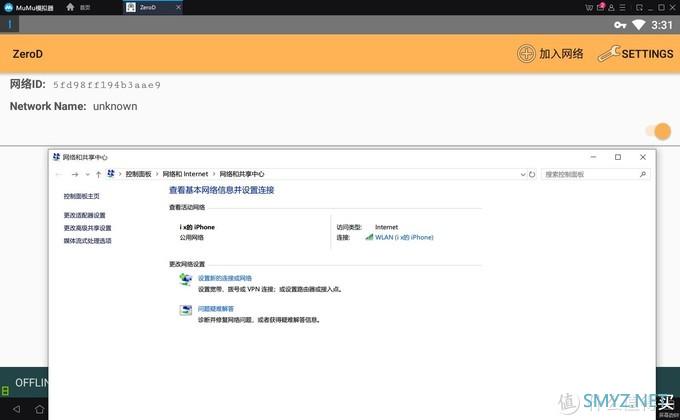
Task: Click the Android back navigation button
Action: [x=40, y=409]
